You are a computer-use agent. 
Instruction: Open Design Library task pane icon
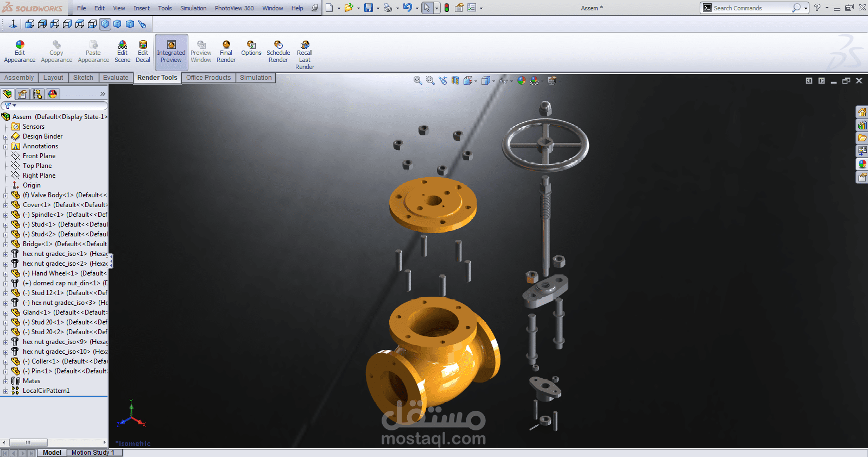tap(862, 125)
